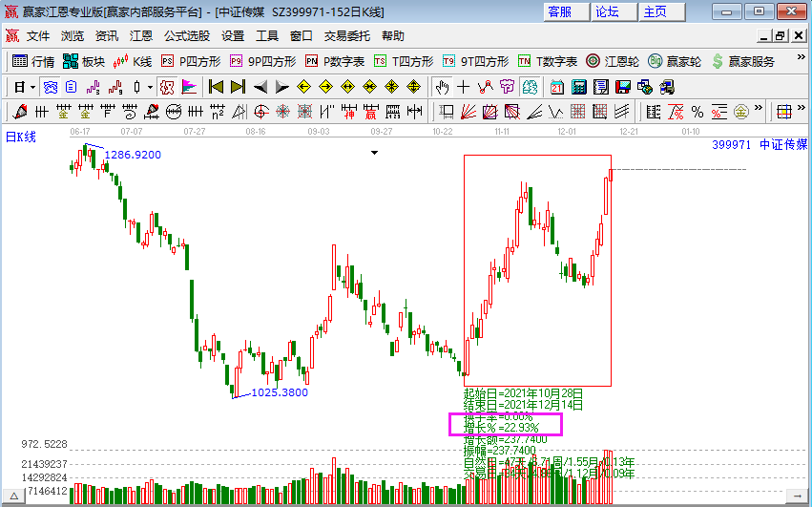This screenshot has height=507, width=812.
Task: Click the yellow diamond horizontal-compress icon
Action: point(370,87)
